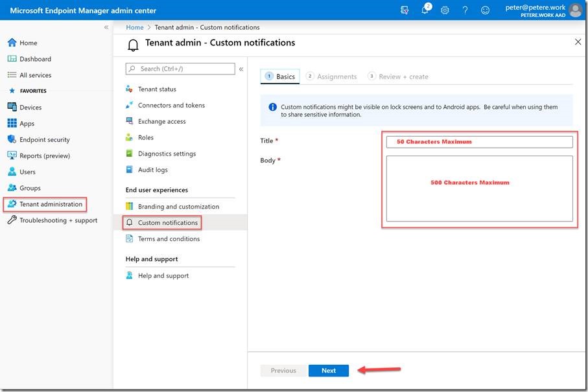Collapse the left navigation sidebar
Viewport: 588px width, 392px height.
tap(106, 27)
